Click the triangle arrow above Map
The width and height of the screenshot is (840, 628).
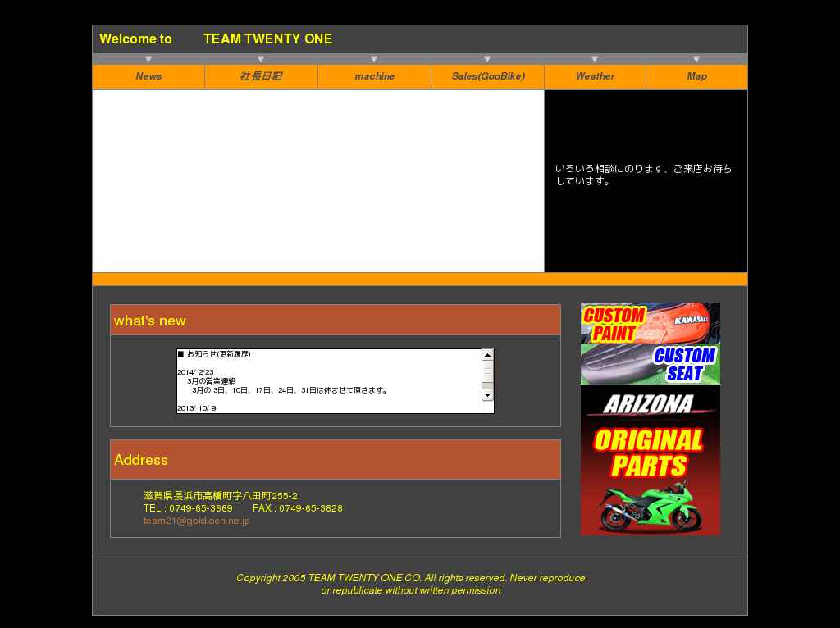(696, 59)
